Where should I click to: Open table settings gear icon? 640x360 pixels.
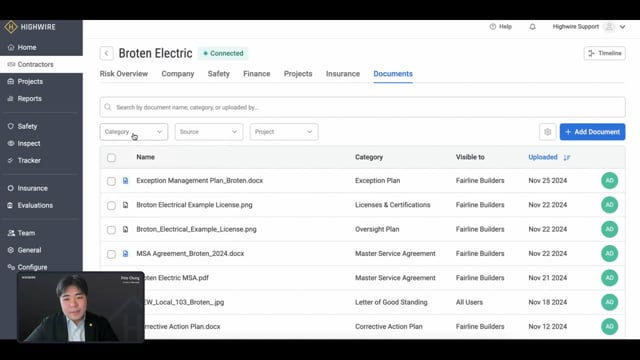[548, 132]
